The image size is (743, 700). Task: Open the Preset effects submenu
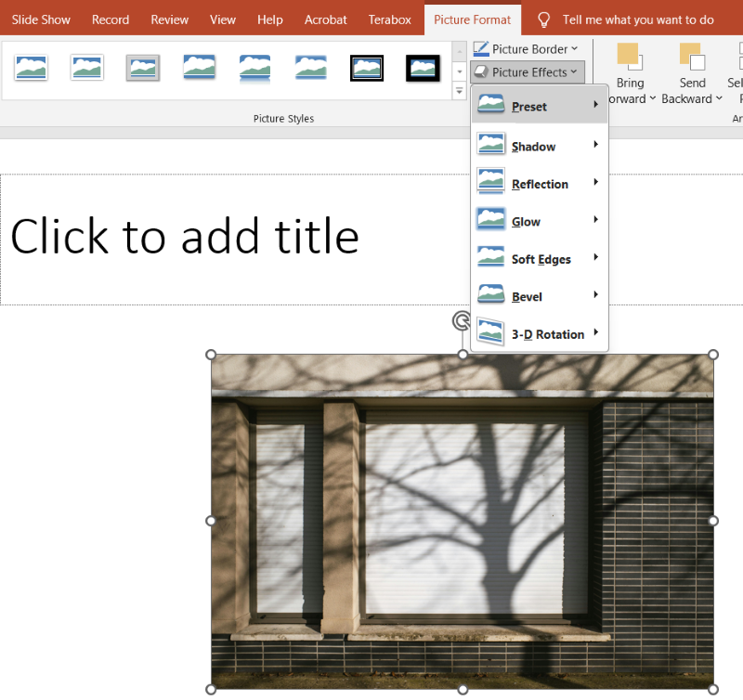pos(540,106)
